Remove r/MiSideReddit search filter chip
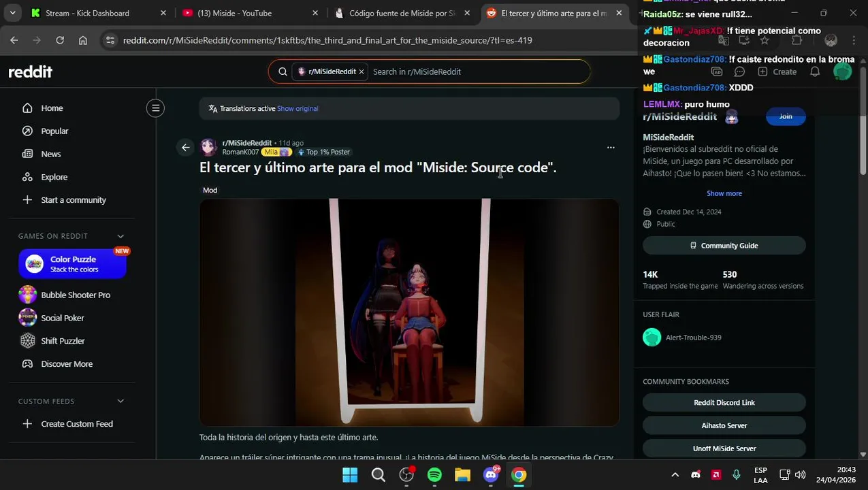The height and width of the screenshot is (490, 868). 361,71
